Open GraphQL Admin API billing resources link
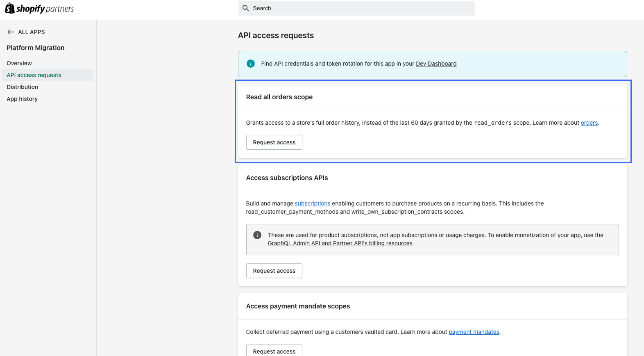The width and height of the screenshot is (644, 356). coord(340,243)
